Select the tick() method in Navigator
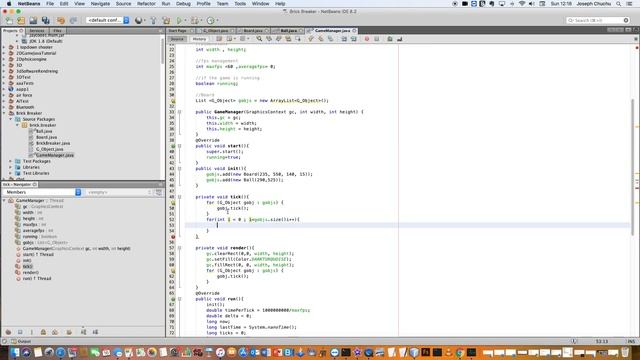Screen dimensions: 640x360 (x=27, y=267)
